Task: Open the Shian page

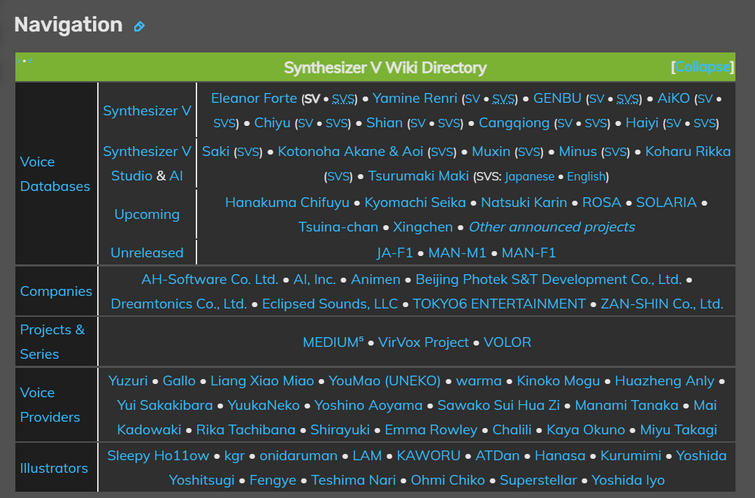Action: [x=384, y=123]
